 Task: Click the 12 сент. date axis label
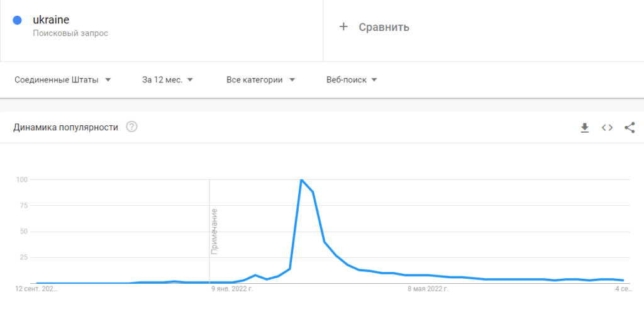point(36,289)
